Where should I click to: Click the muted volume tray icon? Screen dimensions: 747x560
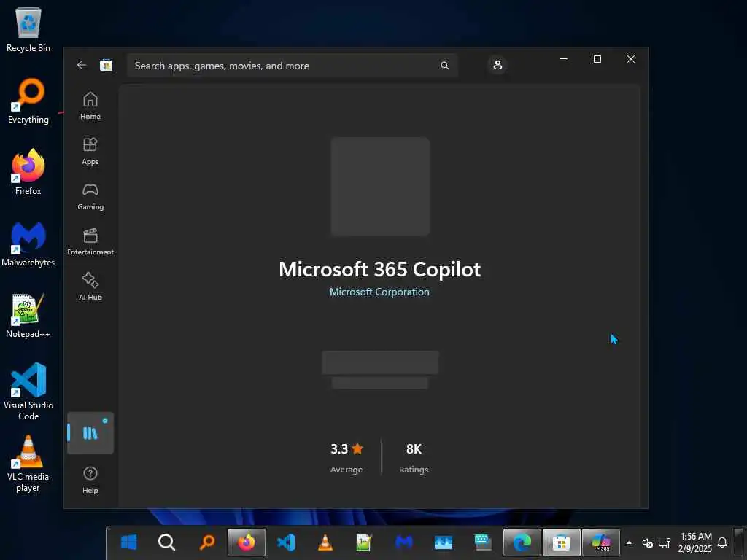point(648,542)
